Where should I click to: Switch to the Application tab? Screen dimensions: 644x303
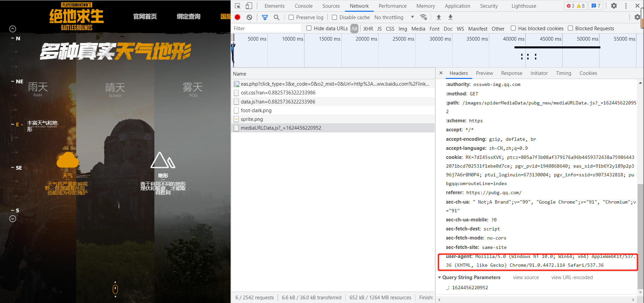pyautogui.click(x=457, y=6)
